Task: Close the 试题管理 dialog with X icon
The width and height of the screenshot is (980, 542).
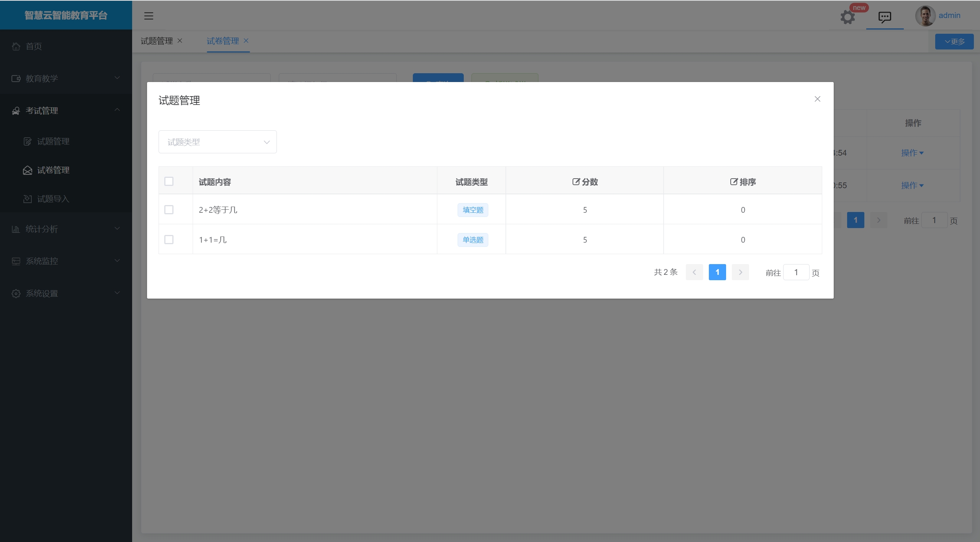Action: pyautogui.click(x=817, y=99)
